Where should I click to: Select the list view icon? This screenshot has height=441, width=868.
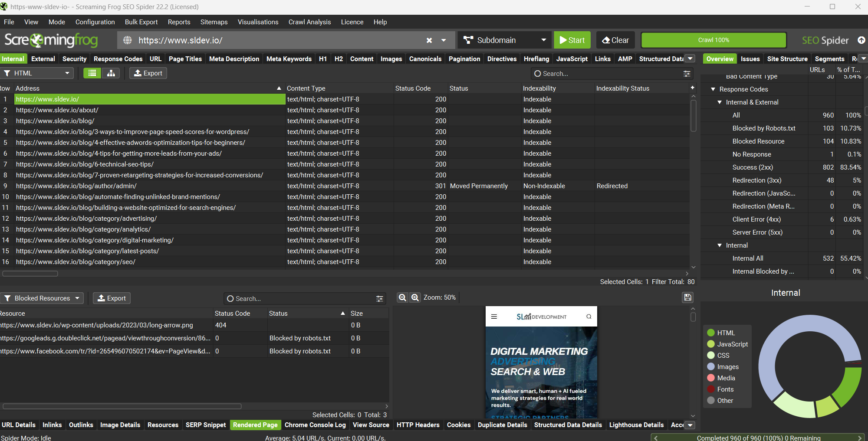tap(92, 73)
